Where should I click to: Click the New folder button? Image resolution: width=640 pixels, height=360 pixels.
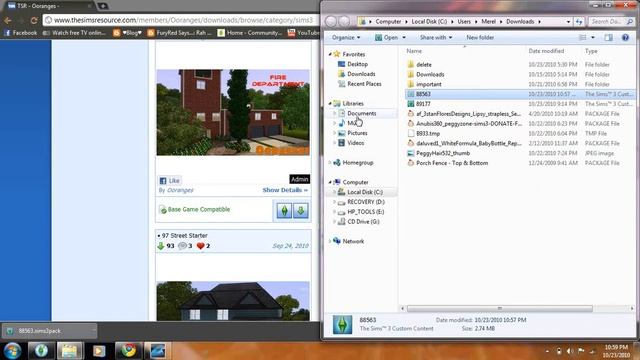point(480,38)
